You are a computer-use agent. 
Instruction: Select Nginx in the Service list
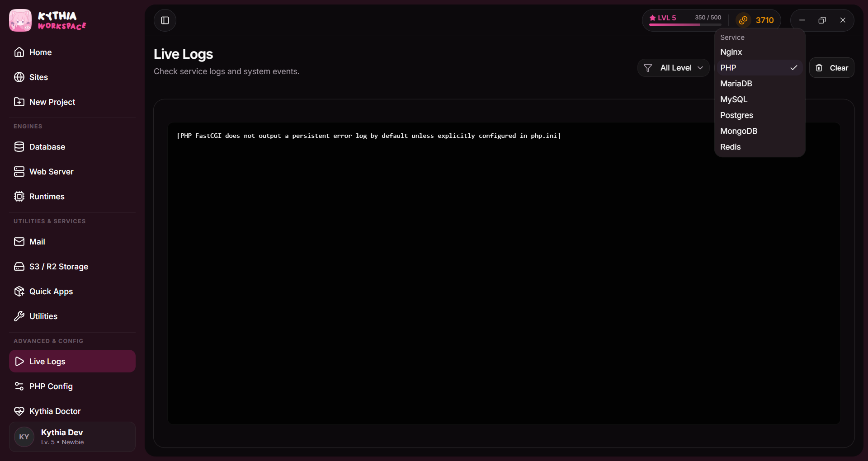(759, 52)
